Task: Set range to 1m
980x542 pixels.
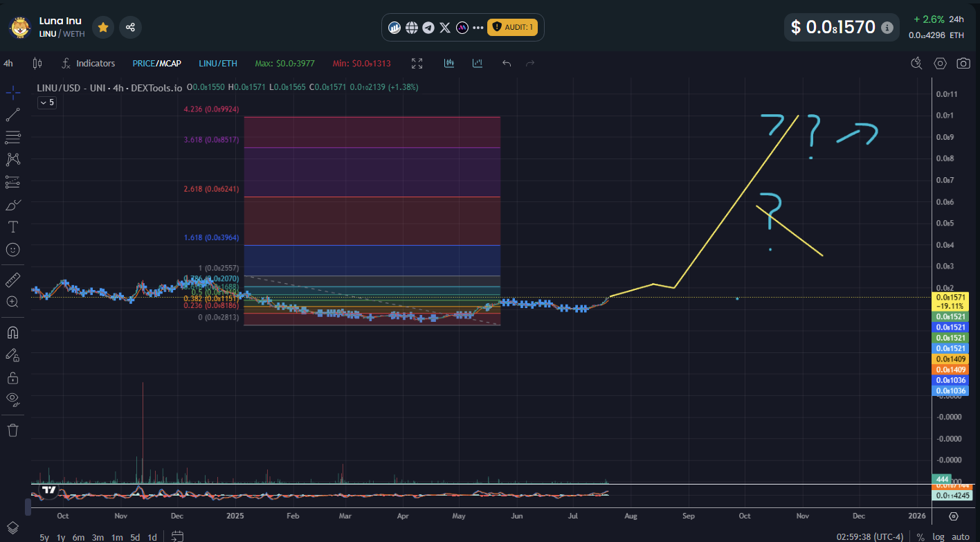Action: (x=117, y=537)
